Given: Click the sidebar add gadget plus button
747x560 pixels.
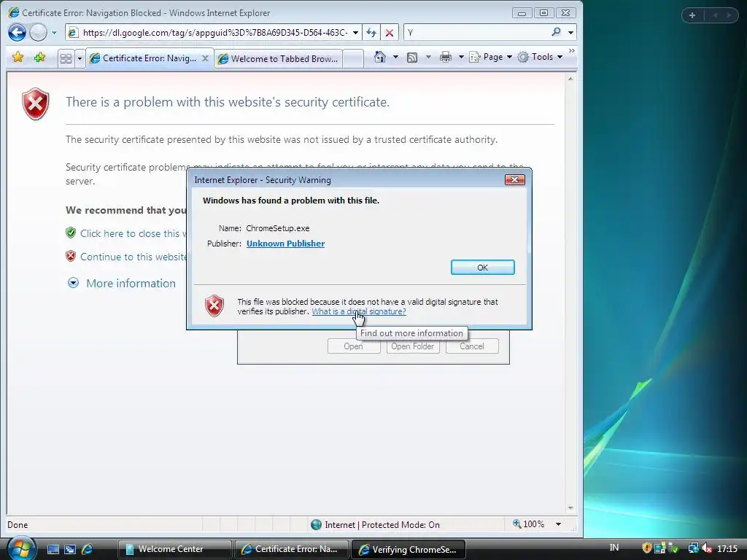Looking at the screenshot, I should (x=692, y=15).
